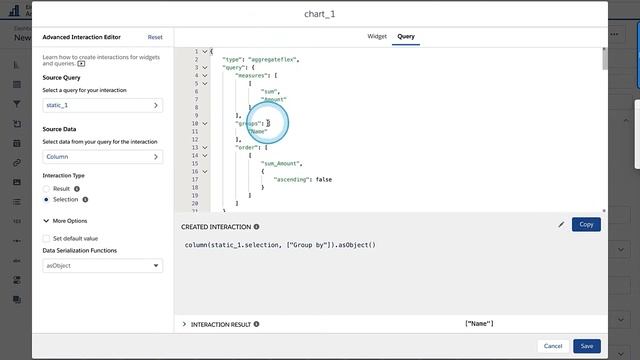
Task: Click the ["Name"] interaction result value
Action: pos(479,324)
